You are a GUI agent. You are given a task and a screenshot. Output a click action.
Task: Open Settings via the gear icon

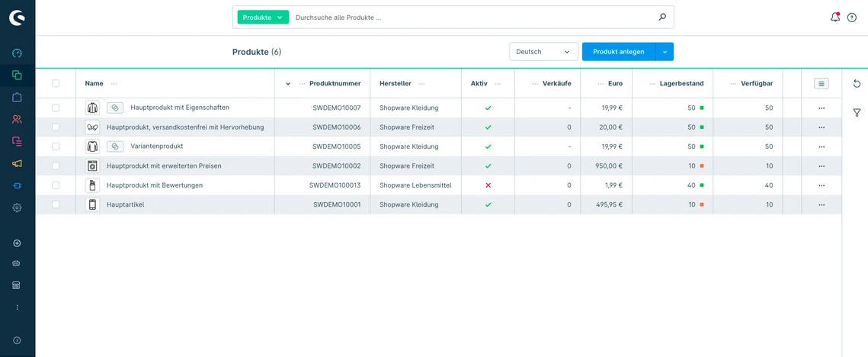pyautogui.click(x=17, y=207)
